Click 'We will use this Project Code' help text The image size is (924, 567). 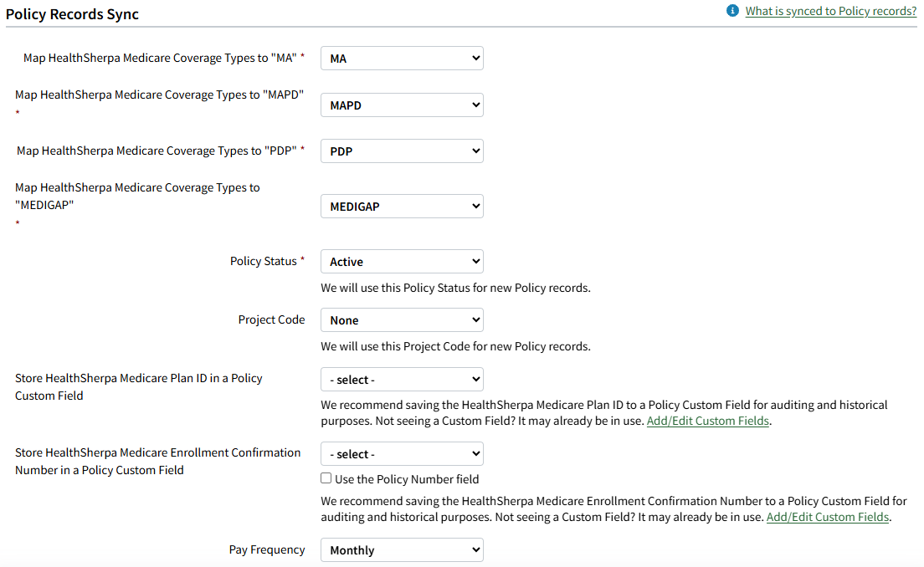click(455, 346)
